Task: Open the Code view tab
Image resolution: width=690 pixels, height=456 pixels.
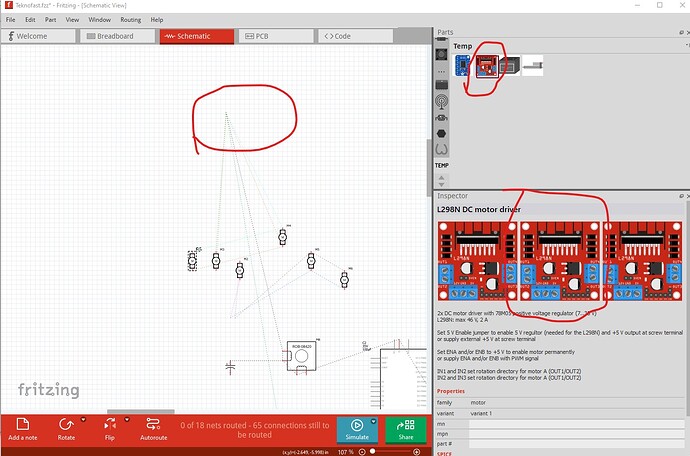Action: tap(355, 36)
